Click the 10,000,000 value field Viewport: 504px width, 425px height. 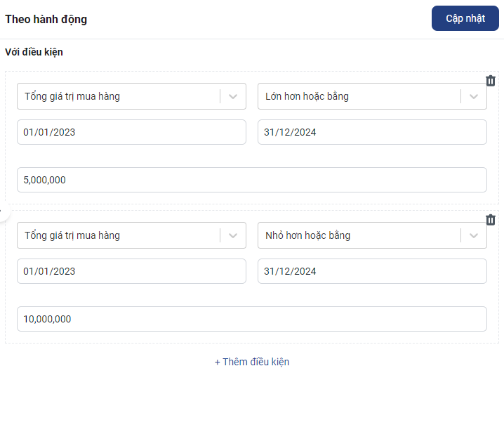tap(251, 319)
